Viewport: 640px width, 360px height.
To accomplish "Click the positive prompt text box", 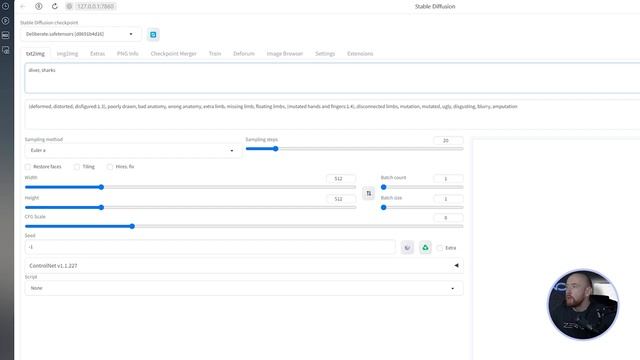I will pos(332,78).
